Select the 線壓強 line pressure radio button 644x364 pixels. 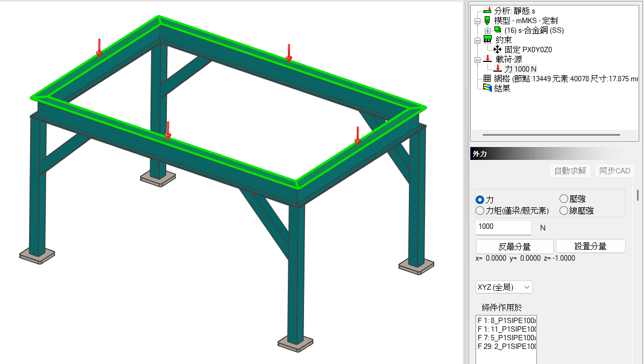[563, 211]
